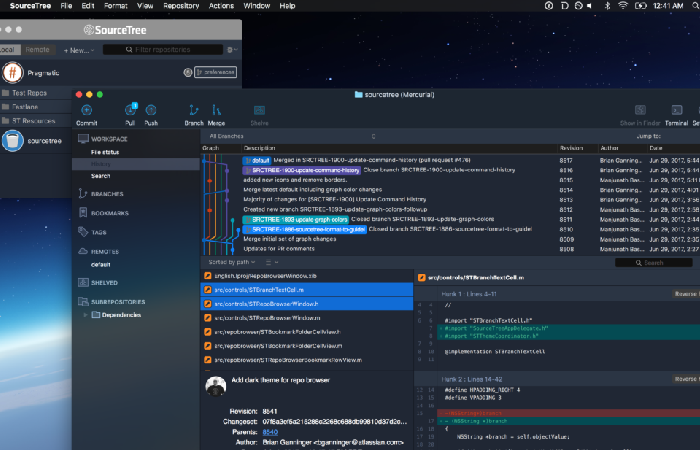Open the View menu
Viewport: 700px width, 450px height.
point(145,6)
